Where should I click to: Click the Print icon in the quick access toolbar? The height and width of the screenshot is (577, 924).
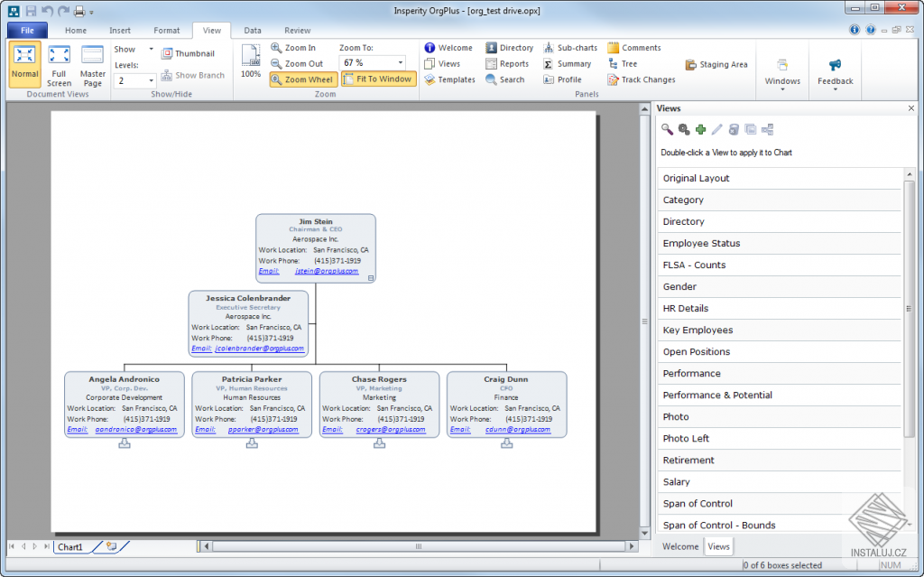79,11
